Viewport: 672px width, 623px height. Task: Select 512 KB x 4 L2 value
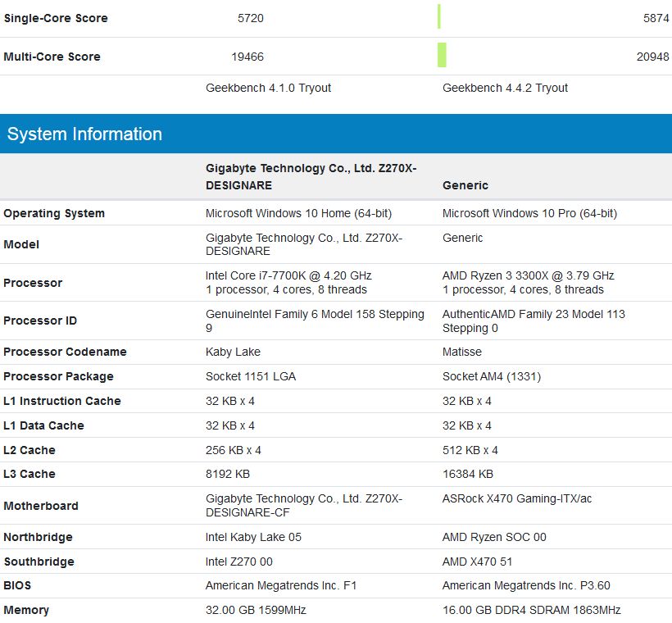coord(470,450)
